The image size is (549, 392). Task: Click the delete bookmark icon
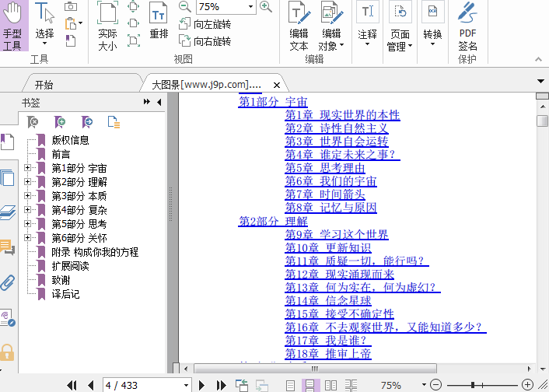coord(33,122)
